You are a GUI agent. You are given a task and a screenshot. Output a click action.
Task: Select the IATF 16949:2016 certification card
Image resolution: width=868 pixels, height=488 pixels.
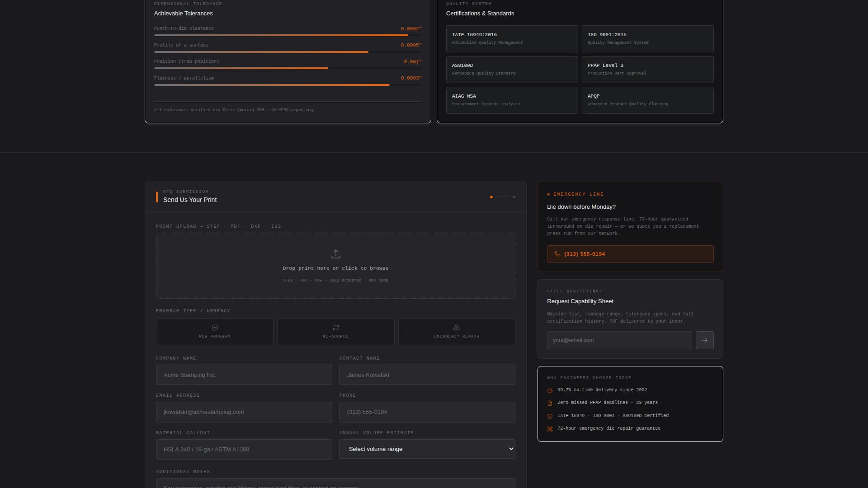pyautogui.click(x=511, y=39)
